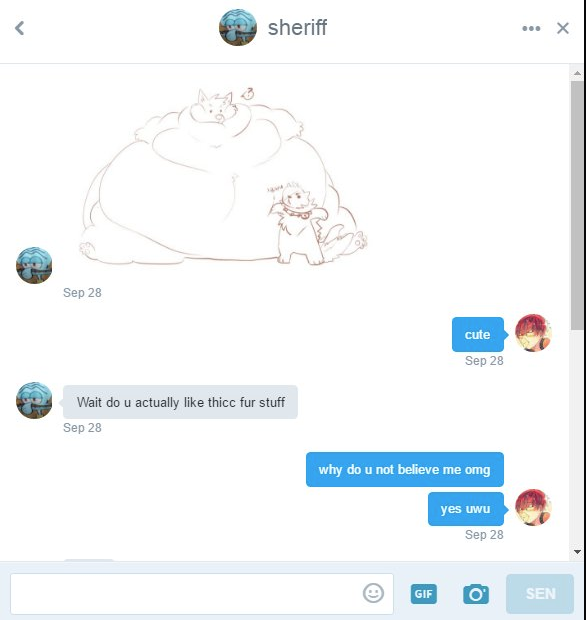This screenshot has width=586, height=620.
Task: Insert a GIF with the GIF button
Action: click(x=423, y=594)
